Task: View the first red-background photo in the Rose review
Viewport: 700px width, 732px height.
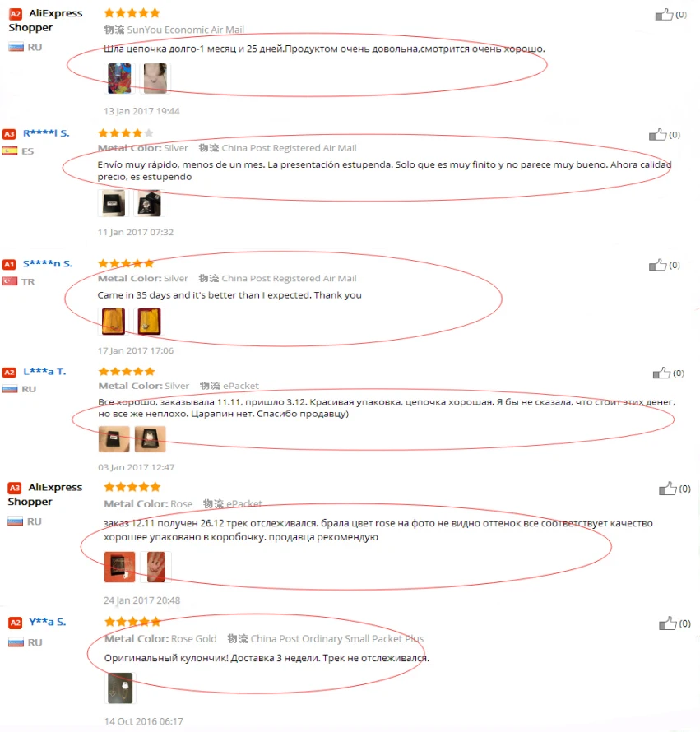Action: click(119, 568)
